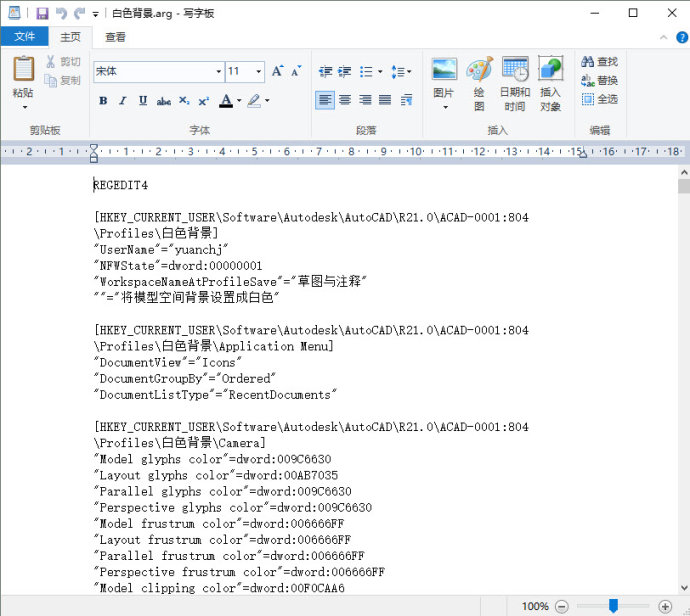Screen dimensions: 690x616
Task: Click the 粘贴 clipboard icon
Action: point(23,69)
